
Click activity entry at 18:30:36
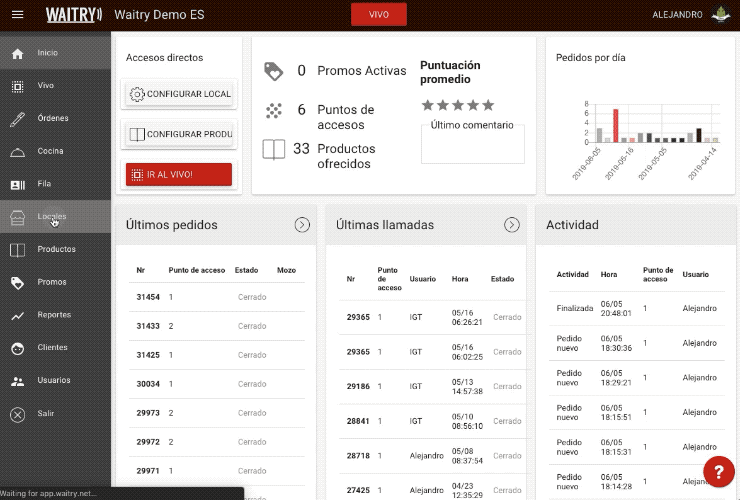637,343
